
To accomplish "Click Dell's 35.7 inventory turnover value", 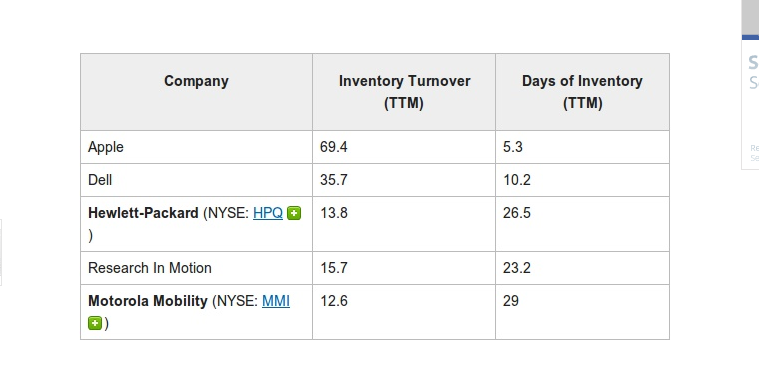I will pyautogui.click(x=334, y=180).
